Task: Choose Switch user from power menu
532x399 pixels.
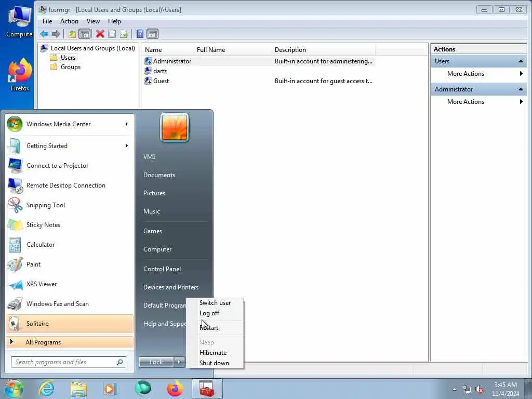Action: (x=215, y=303)
